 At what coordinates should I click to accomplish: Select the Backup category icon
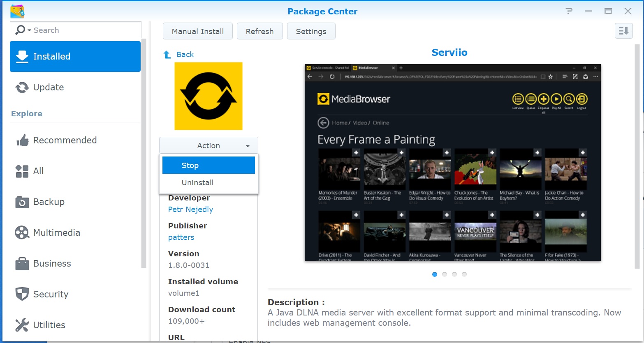tap(22, 202)
